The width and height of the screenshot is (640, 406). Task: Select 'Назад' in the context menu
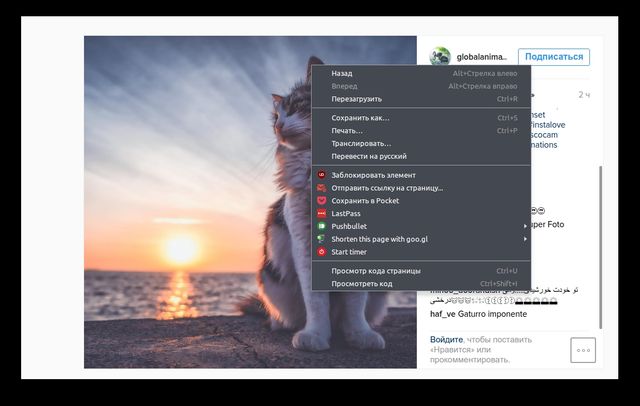(x=342, y=73)
